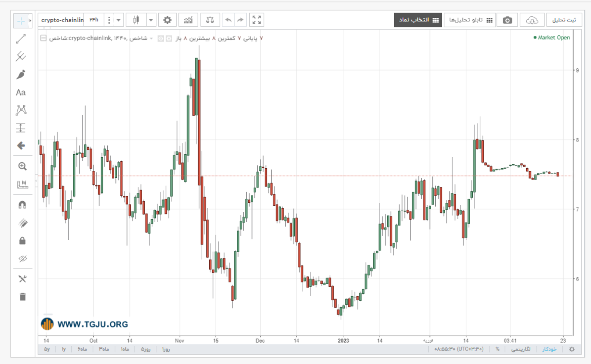Select the Aa text annotation tool

tap(21, 92)
